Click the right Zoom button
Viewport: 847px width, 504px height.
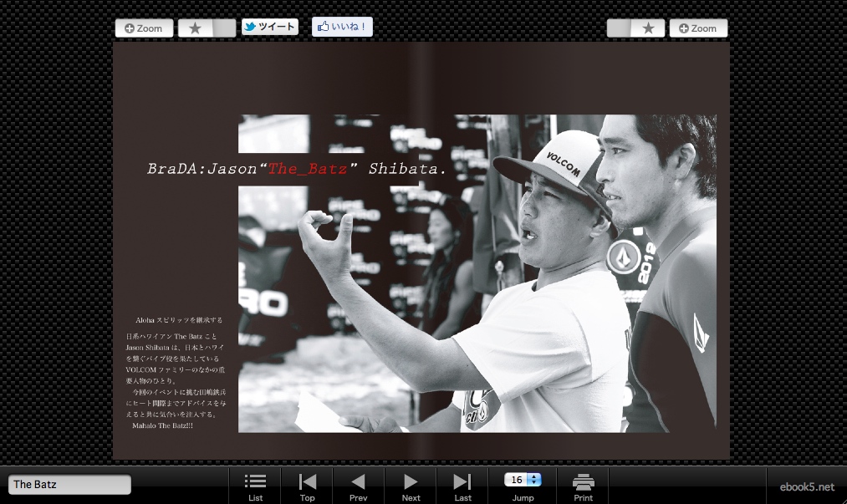click(x=698, y=28)
